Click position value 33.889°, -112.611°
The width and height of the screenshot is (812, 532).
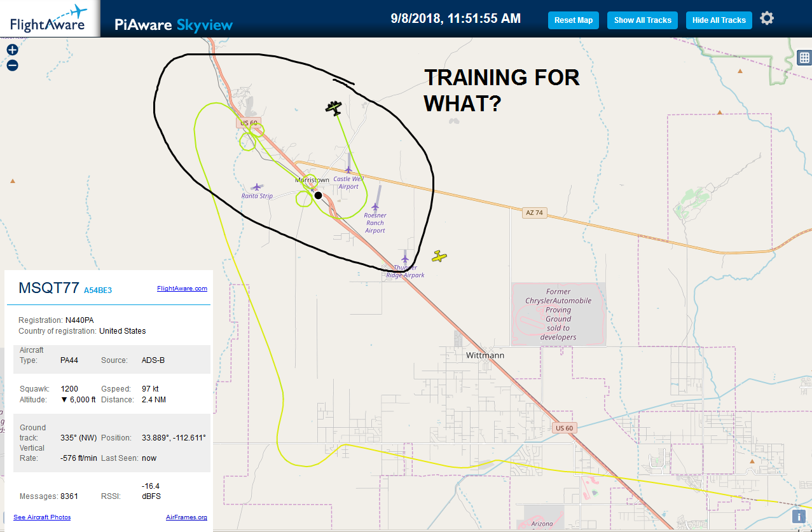coord(174,438)
